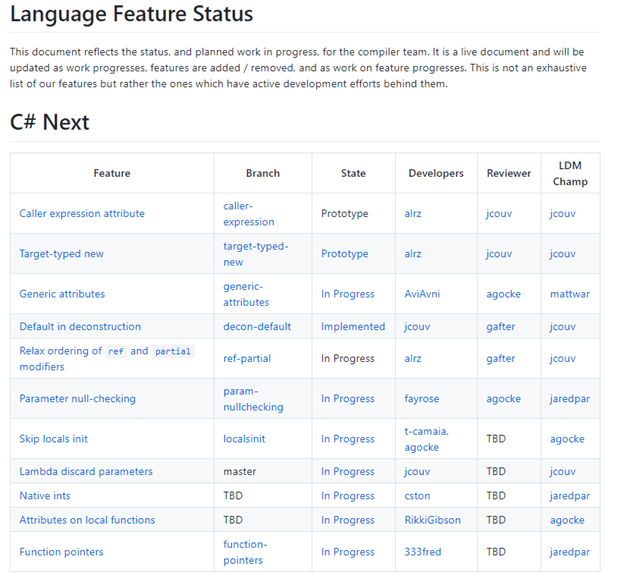Click the In Progress state for Native ints

click(348, 495)
